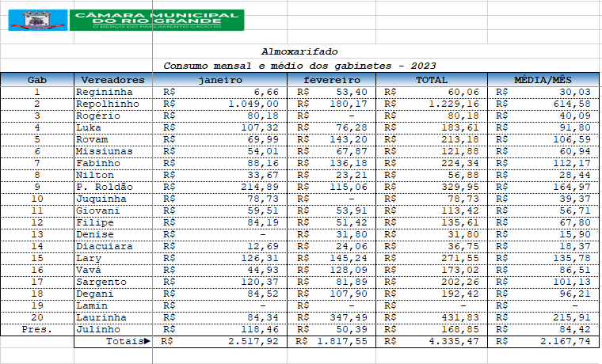Select the 'Consumo mensal e médio' subtitle

(299, 66)
